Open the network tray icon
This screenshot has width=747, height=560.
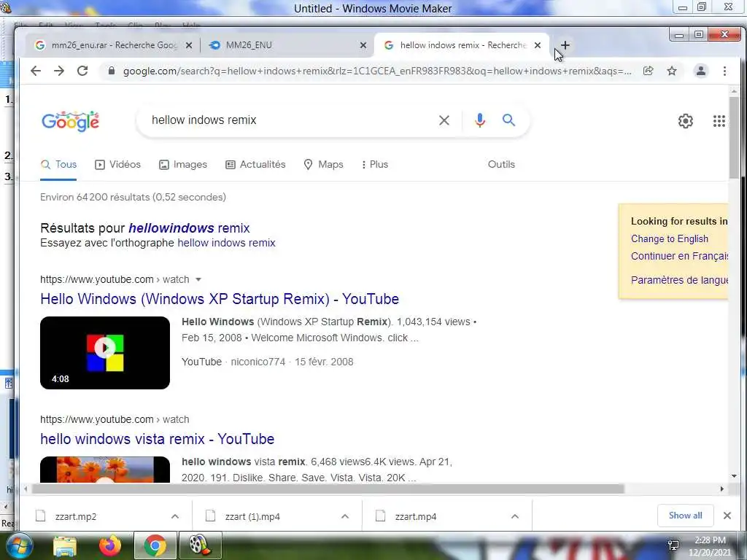(x=673, y=545)
